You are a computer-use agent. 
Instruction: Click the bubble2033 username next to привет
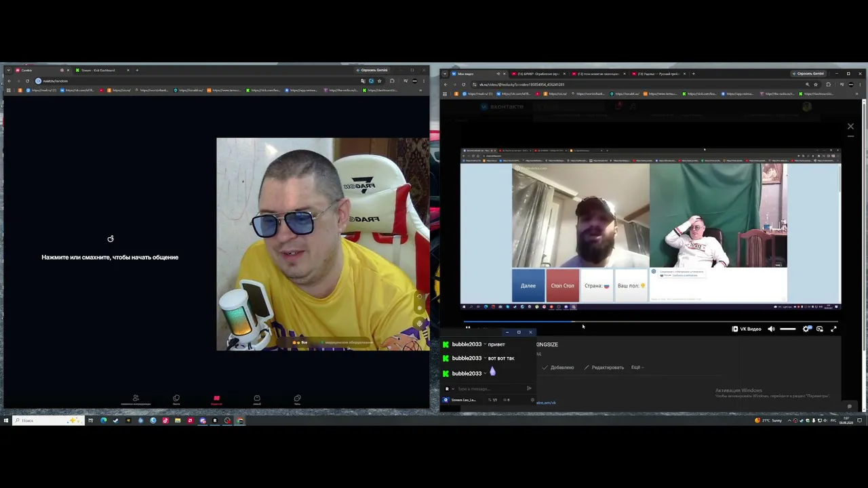(x=467, y=344)
